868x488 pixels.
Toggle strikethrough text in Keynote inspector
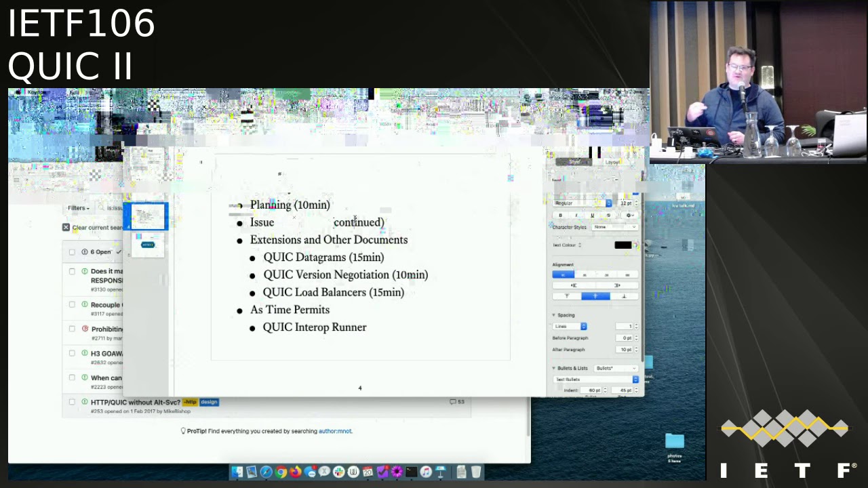608,216
